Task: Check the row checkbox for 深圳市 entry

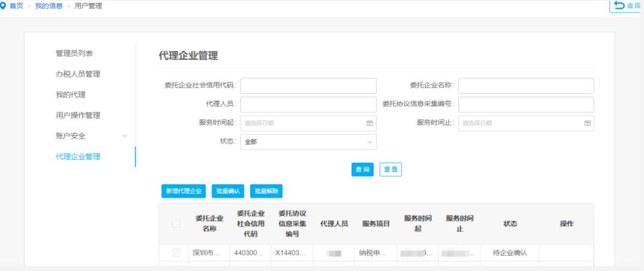Action: [176, 252]
